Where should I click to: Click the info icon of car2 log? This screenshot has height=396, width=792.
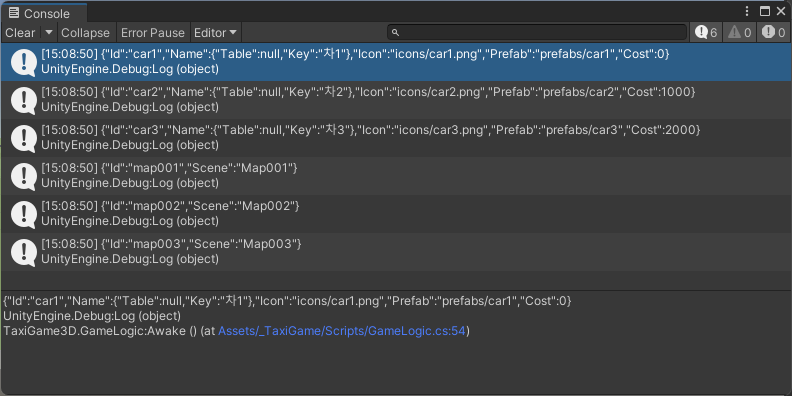(x=23, y=101)
